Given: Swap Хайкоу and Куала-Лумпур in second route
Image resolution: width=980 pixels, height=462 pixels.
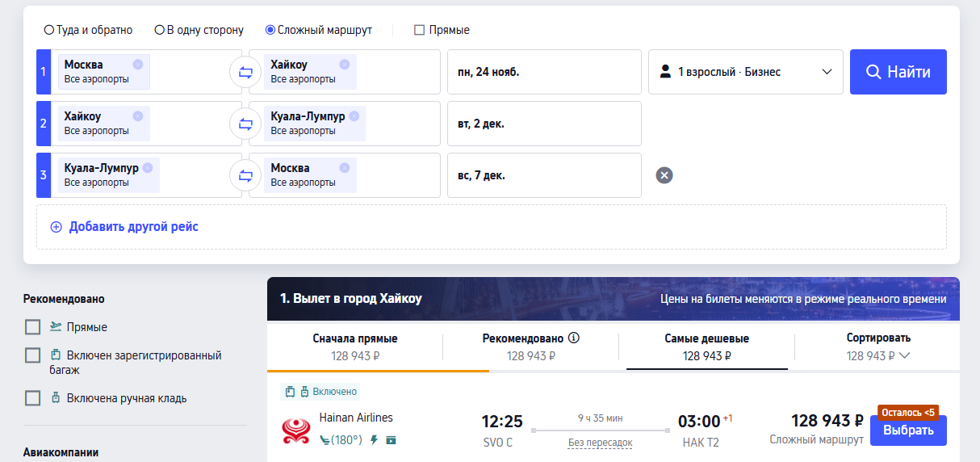Looking at the screenshot, I should click(245, 124).
